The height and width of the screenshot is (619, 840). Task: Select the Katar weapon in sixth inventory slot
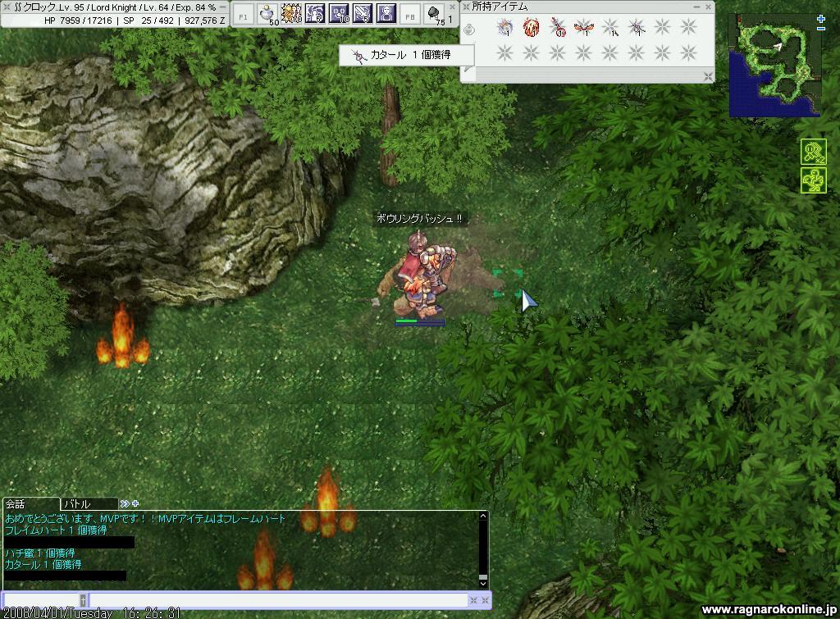[x=636, y=26]
